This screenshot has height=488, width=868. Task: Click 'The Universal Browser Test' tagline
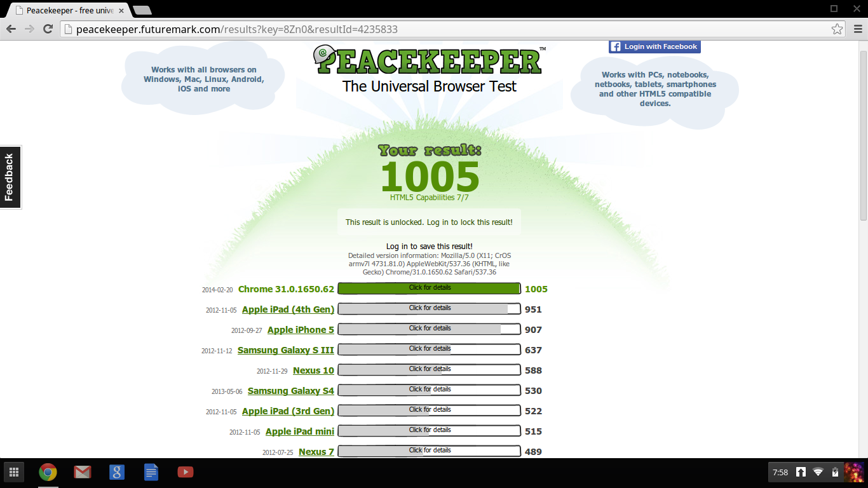coord(430,86)
